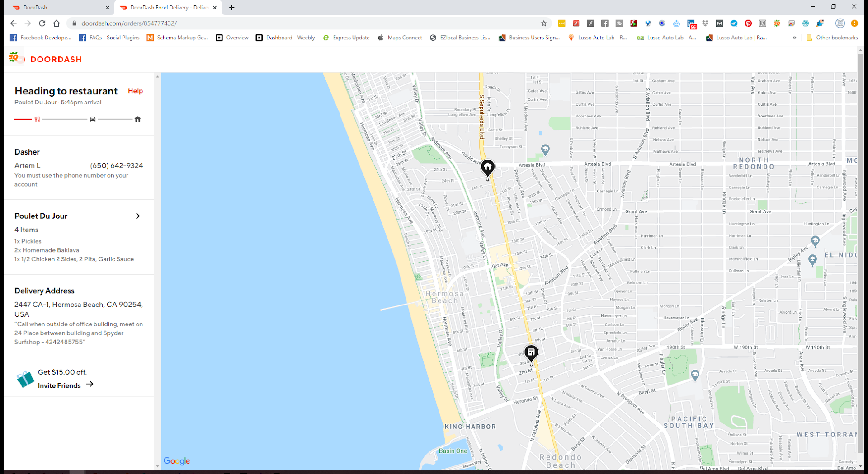
Task: Go to browser home page
Action: pyautogui.click(x=57, y=23)
